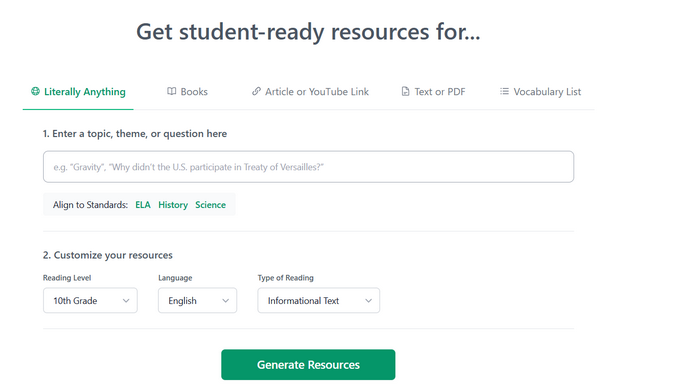Open the Vocabulary List tab
Screen dimensions: 679x392
[540, 92]
